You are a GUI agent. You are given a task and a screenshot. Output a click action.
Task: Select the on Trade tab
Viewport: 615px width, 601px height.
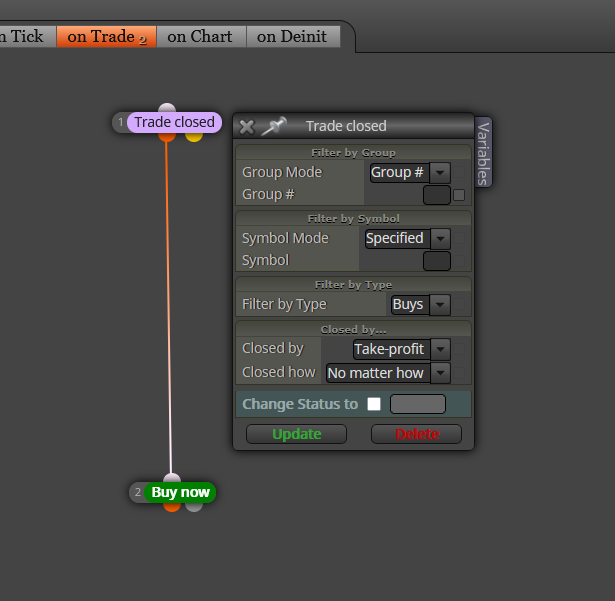[107, 36]
